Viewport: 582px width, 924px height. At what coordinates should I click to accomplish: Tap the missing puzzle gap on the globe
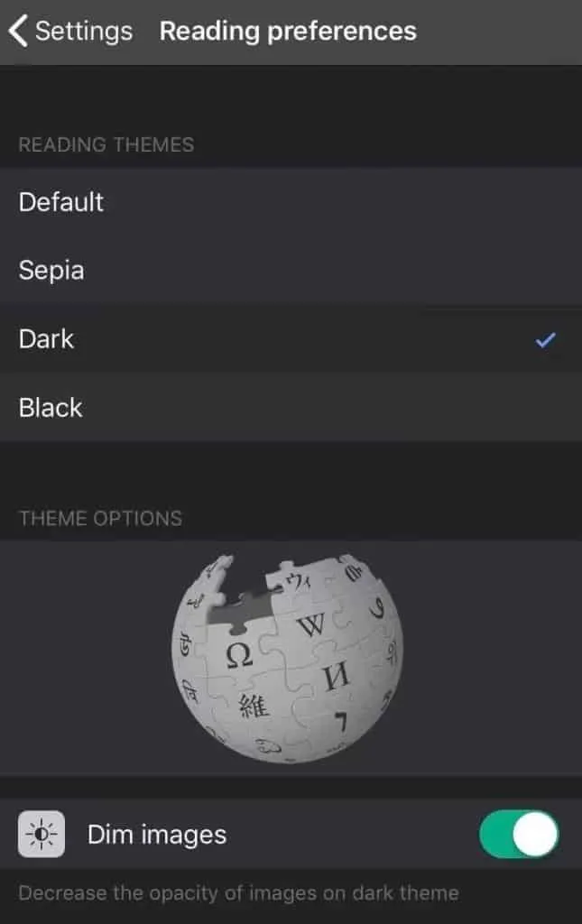tap(242, 609)
